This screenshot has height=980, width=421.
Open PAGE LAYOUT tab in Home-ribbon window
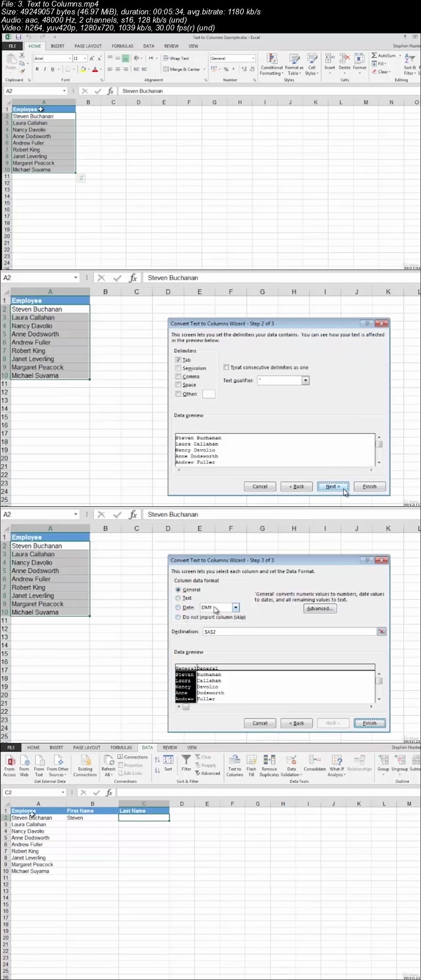pos(88,46)
